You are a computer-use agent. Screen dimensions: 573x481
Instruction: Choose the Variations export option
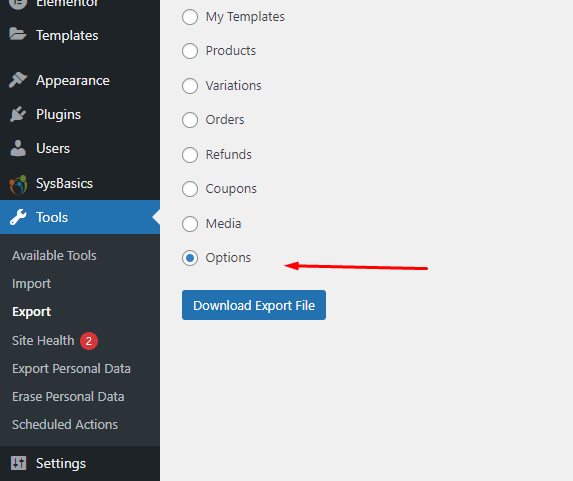[x=190, y=86]
